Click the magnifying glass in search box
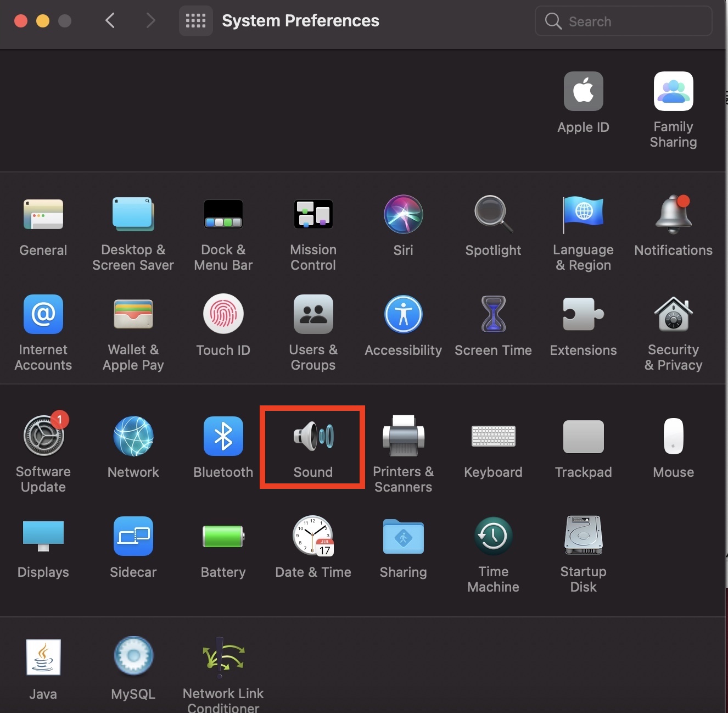The image size is (728, 713). pos(553,21)
